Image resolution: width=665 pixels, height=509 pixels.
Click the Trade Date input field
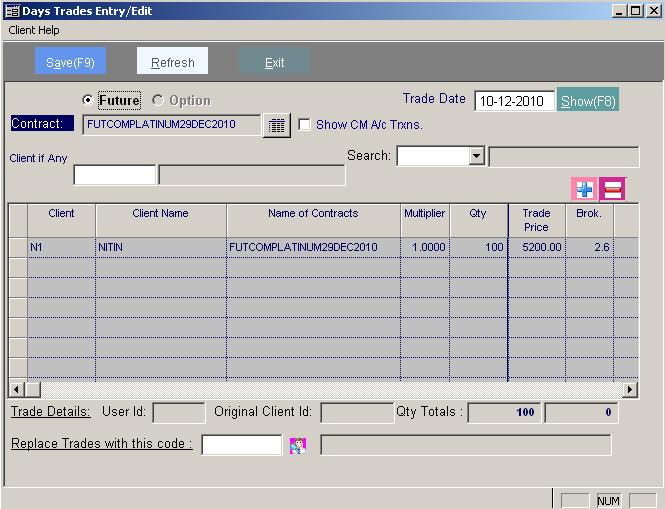[514, 101]
